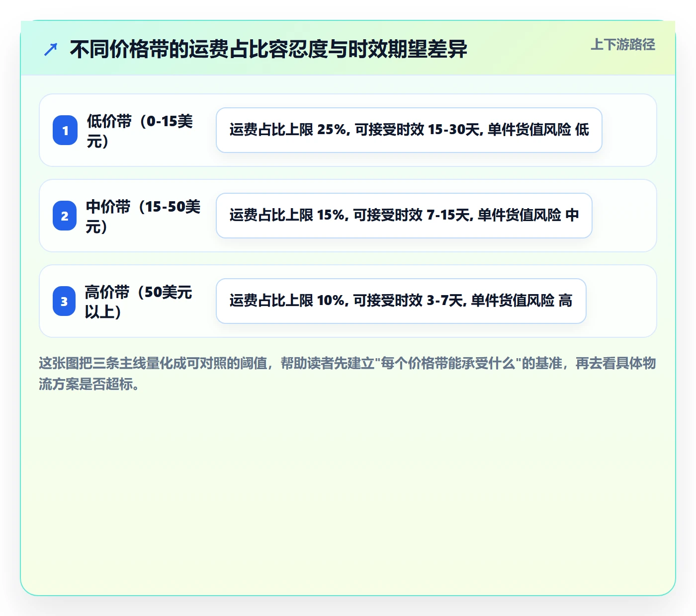This screenshot has width=696, height=616.
Task: Click the box stating 运费占比上限 10%
Action: tap(401, 301)
